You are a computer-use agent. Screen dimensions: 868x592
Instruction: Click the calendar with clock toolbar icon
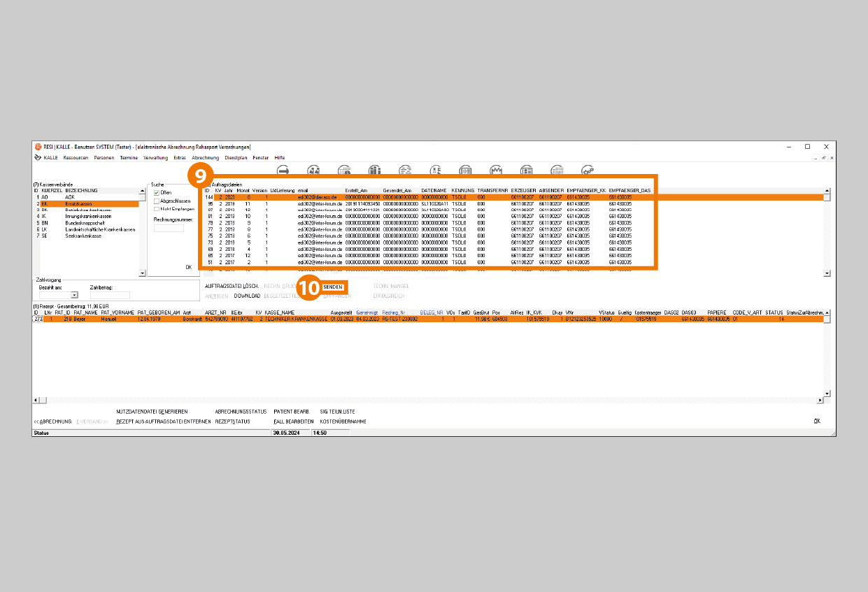(x=344, y=170)
